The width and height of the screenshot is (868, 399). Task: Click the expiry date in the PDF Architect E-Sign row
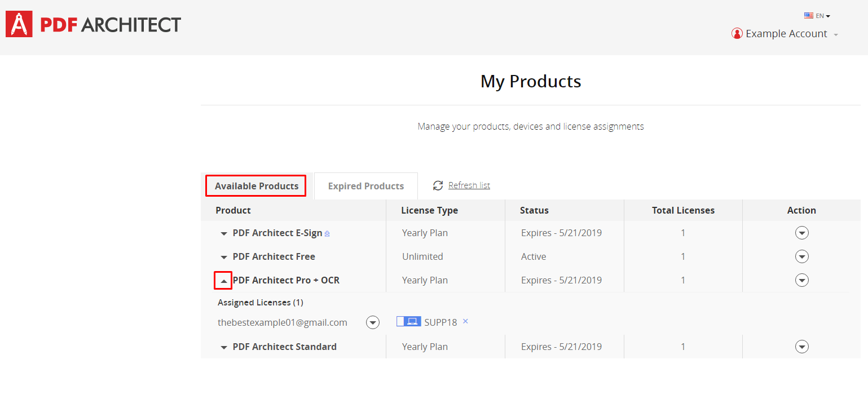point(561,233)
